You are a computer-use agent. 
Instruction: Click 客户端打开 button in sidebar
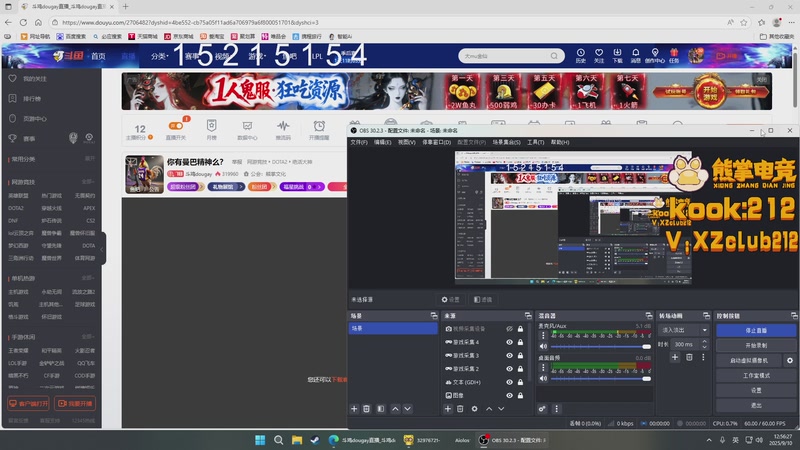point(29,404)
